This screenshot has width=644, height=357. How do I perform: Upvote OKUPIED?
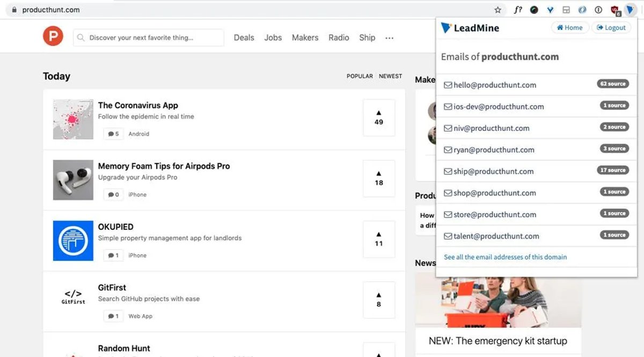coord(379,239)
